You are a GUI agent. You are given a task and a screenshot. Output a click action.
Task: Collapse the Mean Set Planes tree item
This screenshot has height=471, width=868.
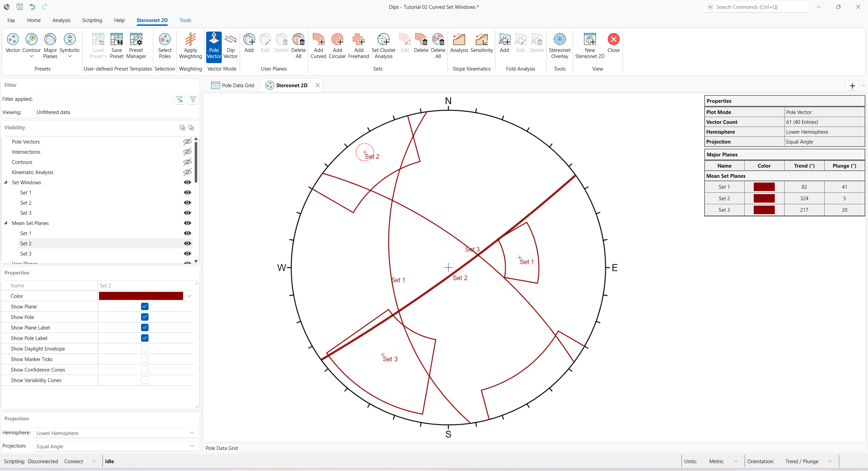(x=5, y=223)
